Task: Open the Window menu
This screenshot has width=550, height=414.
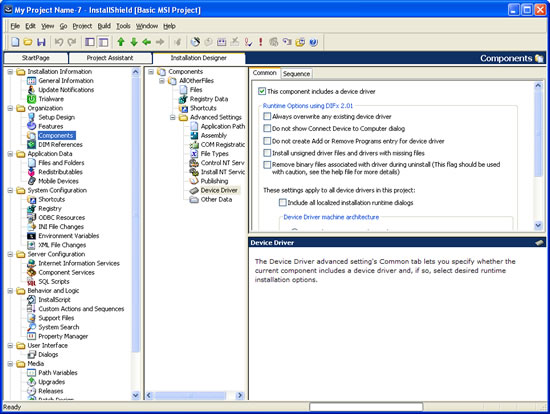Action: (x=147, y=26)
